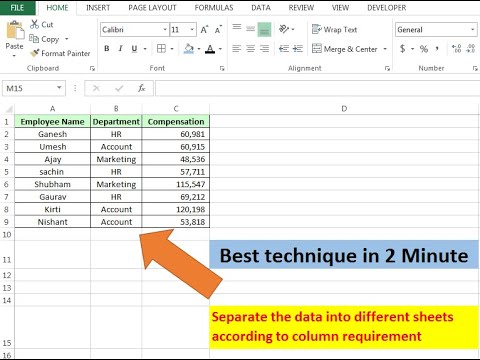Select the cell containing 115,547
This screenshot has height=360, width=480.
[176, 184]
